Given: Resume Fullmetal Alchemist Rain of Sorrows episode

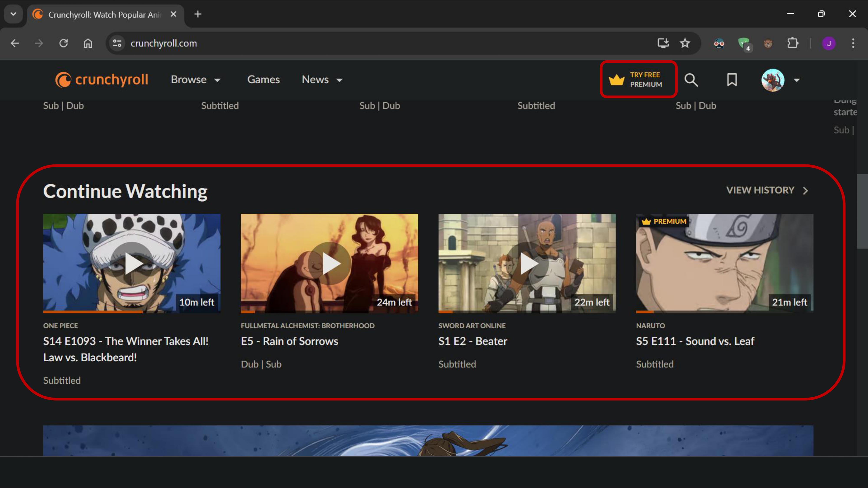Looking at the screenshot, I should [329, 263].
